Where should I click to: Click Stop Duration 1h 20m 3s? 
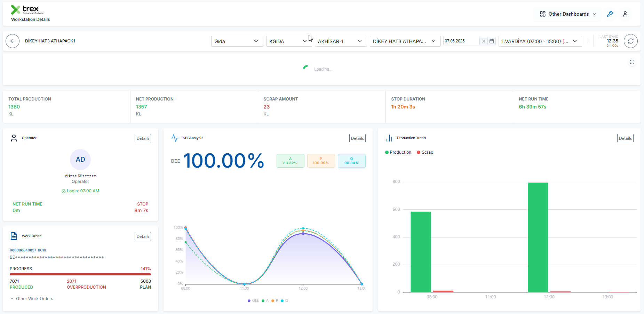pos(403,107)
